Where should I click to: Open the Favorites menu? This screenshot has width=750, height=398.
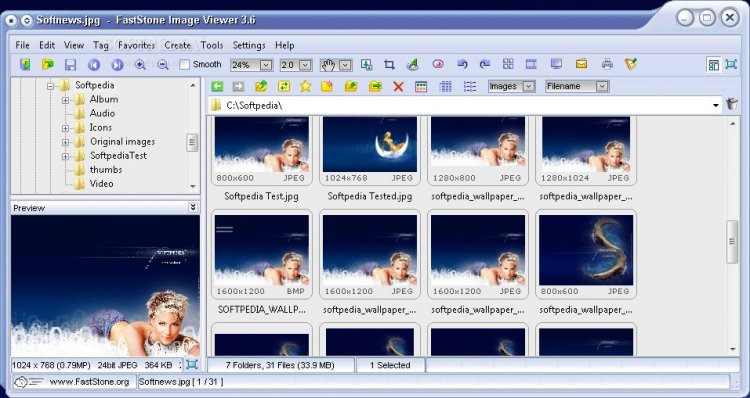point(136,45)
